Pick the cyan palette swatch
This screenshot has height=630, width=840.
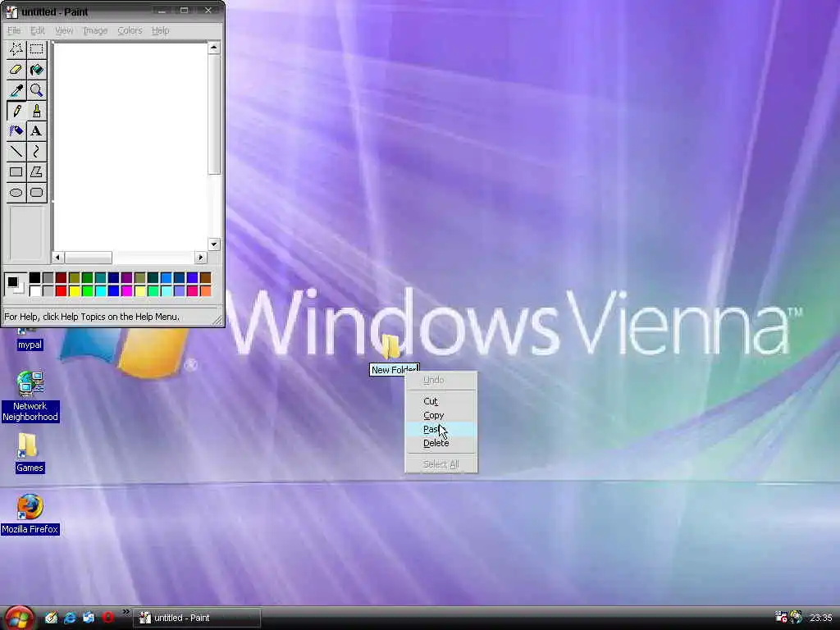point(101,291)
